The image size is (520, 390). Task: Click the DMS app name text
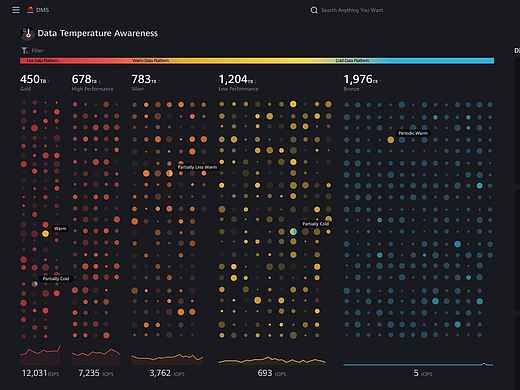coord(42,10)
